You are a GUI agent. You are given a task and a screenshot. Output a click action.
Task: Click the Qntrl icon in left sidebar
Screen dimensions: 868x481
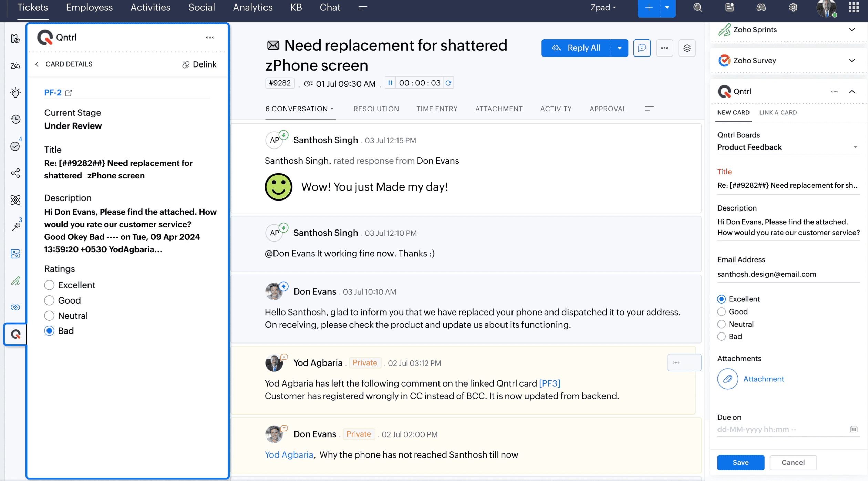point(15,334)
